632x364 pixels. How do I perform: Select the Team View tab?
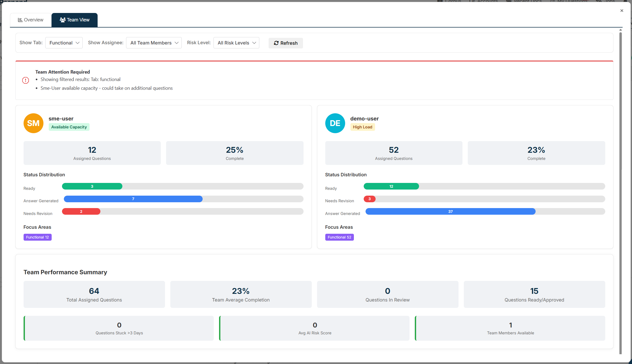pos(74,20)
